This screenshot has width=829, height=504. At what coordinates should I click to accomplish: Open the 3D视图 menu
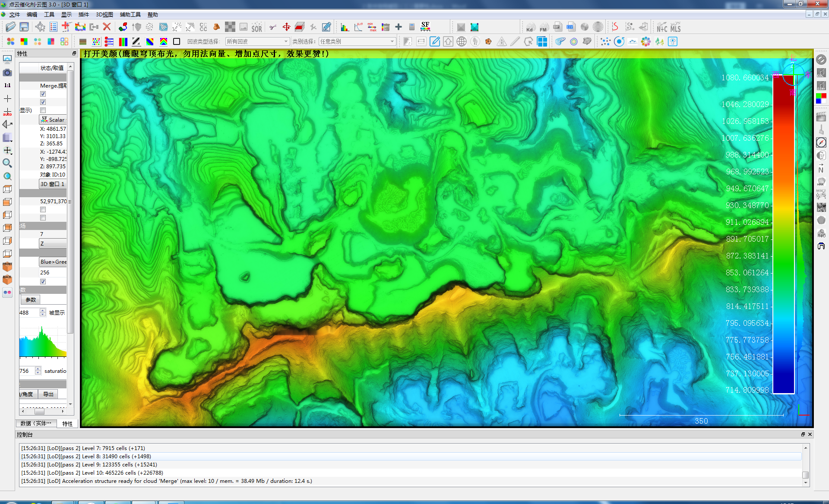pyautogui.click(x=104, y=15)
